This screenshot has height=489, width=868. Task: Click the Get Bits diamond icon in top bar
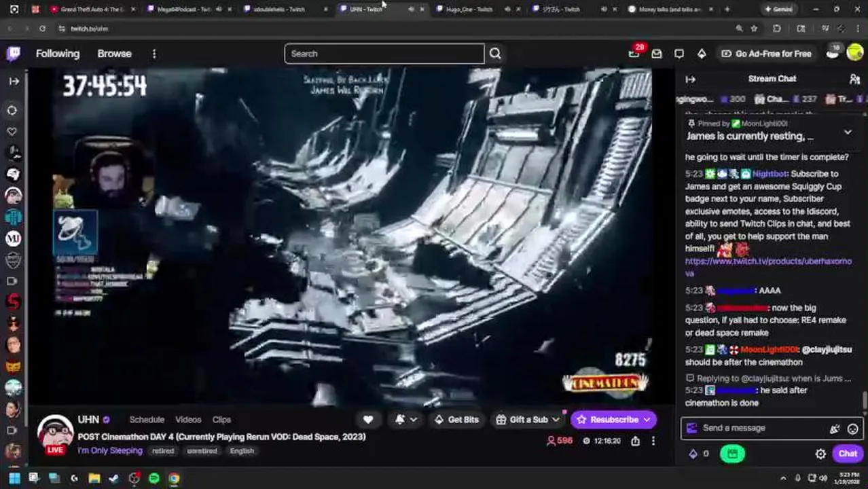click(702, 54)
